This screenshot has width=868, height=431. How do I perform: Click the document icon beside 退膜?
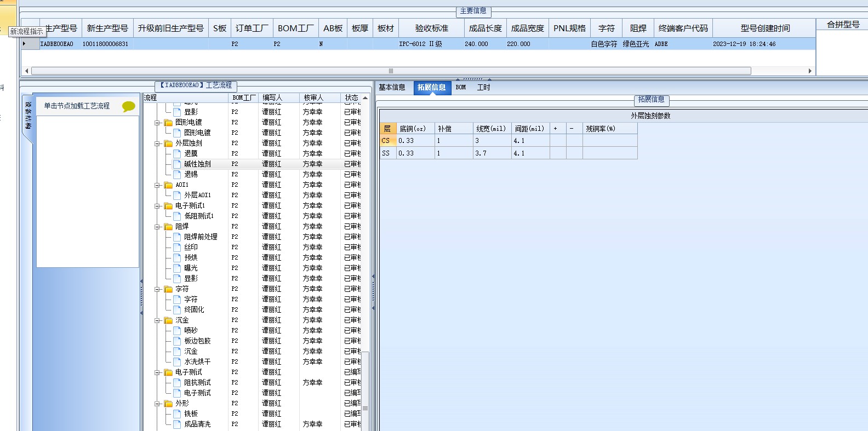tap(177, 153)
